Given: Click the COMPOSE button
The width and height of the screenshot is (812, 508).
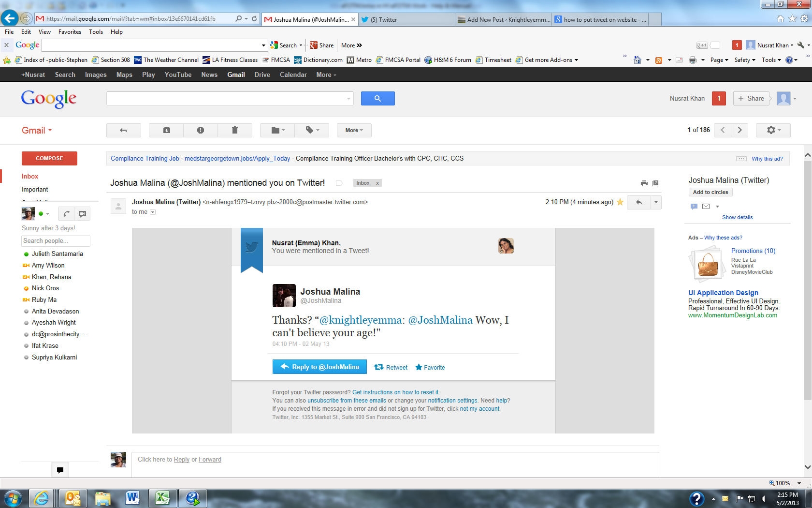Looking at the screenshot, I should (x=49, y=158).
